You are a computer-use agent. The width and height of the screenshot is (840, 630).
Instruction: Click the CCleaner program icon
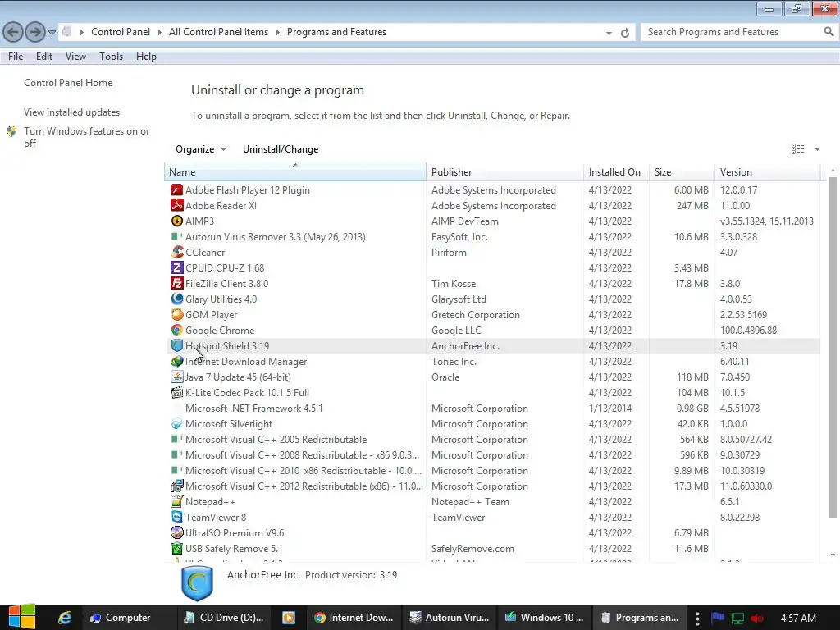(x=176, y=253)
